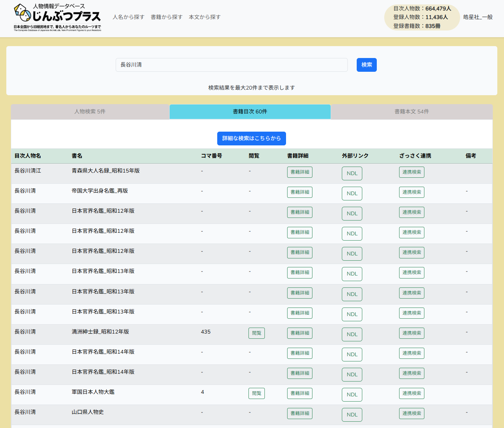Open 書籍詳細 for 軍国日本人物大鑑
The width and height of the screenshot is (504, 428).
pyautogui.click(x=299, y=393)
